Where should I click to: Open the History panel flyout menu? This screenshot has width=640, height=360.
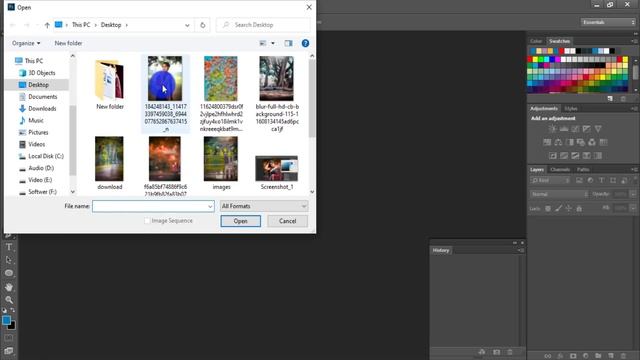[521, 251]
